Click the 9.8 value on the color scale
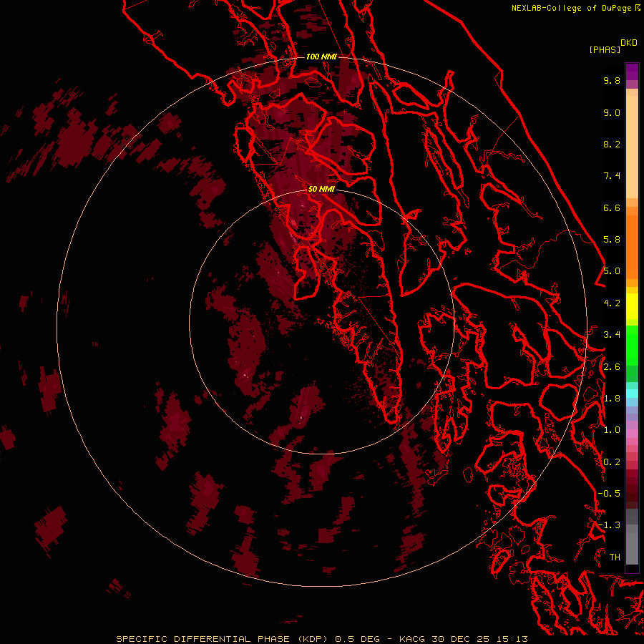This screenshot has height=644, width=644. click(x=612, y=80)
